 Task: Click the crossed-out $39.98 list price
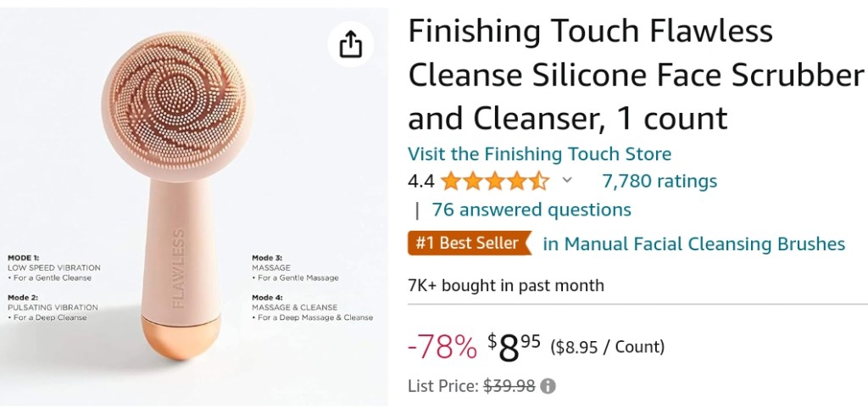[x=509, y=386]
